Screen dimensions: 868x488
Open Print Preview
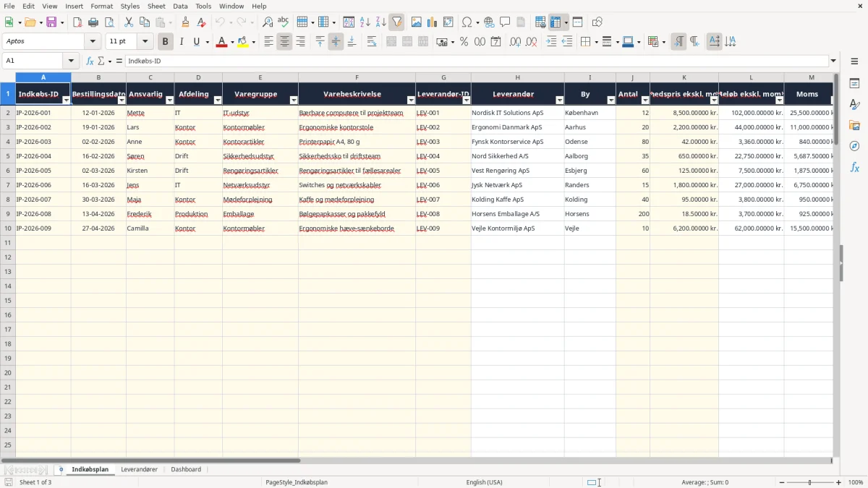(109, 22)
